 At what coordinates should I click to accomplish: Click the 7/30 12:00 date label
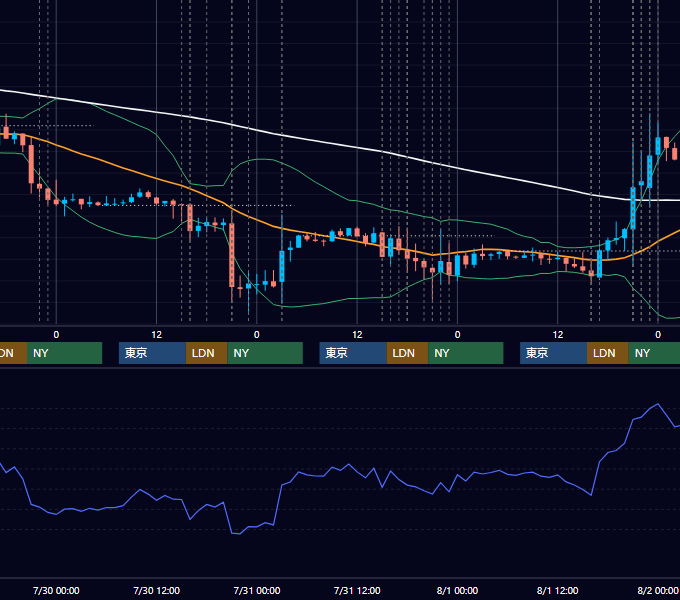[x=156, y=590]
